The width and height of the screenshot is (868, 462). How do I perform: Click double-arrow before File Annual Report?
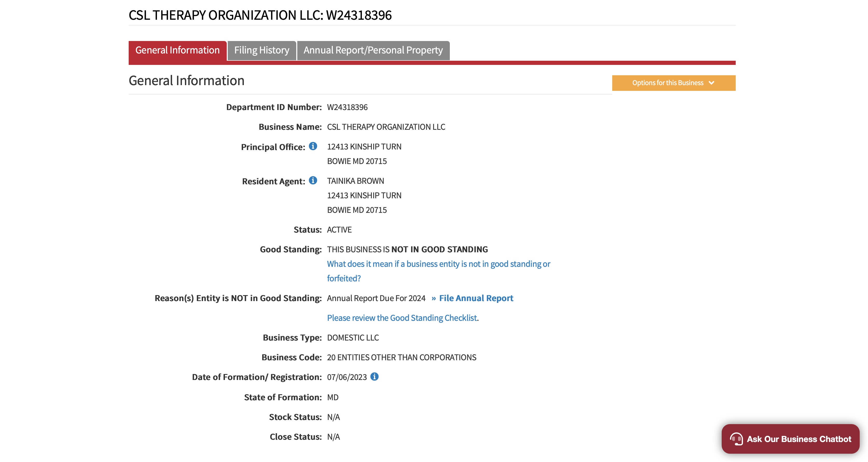[434, 298]
